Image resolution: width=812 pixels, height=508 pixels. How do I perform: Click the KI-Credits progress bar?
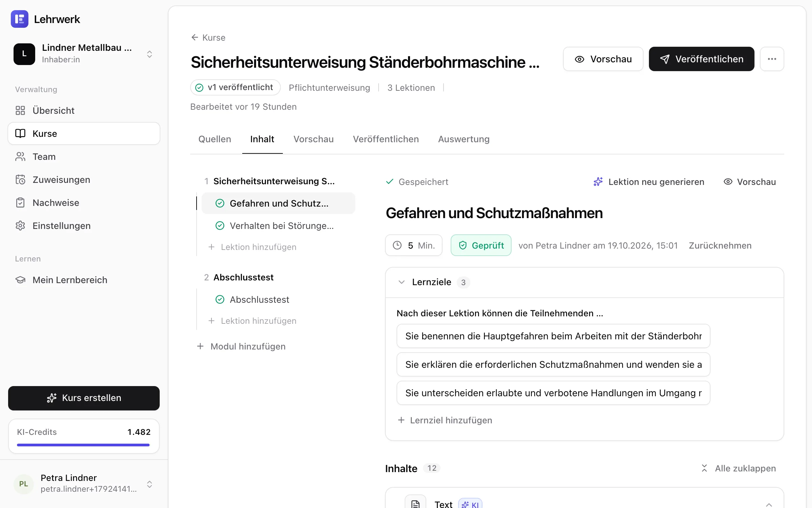click(x=83, y=445)
